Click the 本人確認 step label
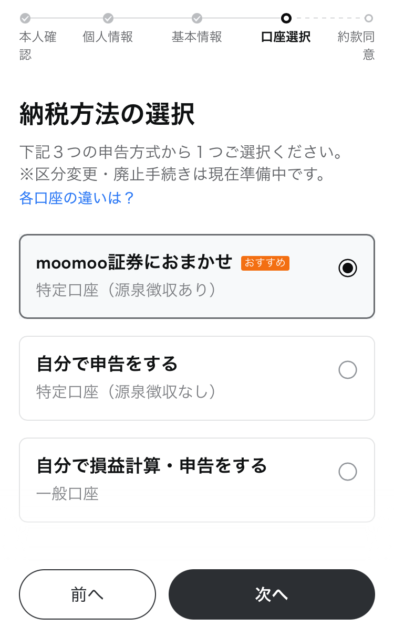 38,45
